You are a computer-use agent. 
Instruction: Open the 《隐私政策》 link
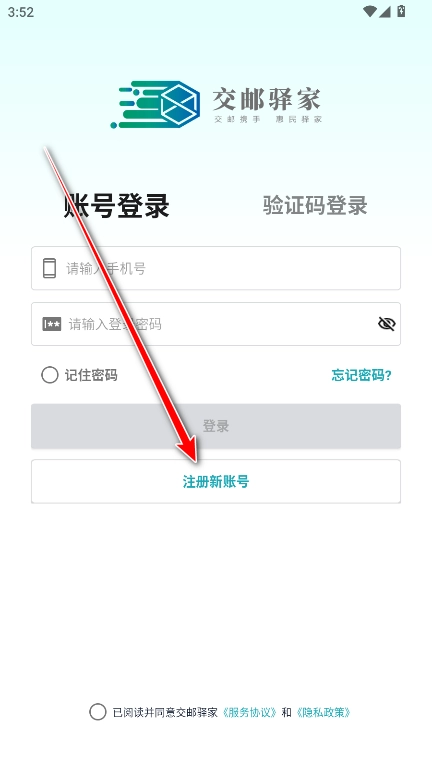click(x=323, y=712)
